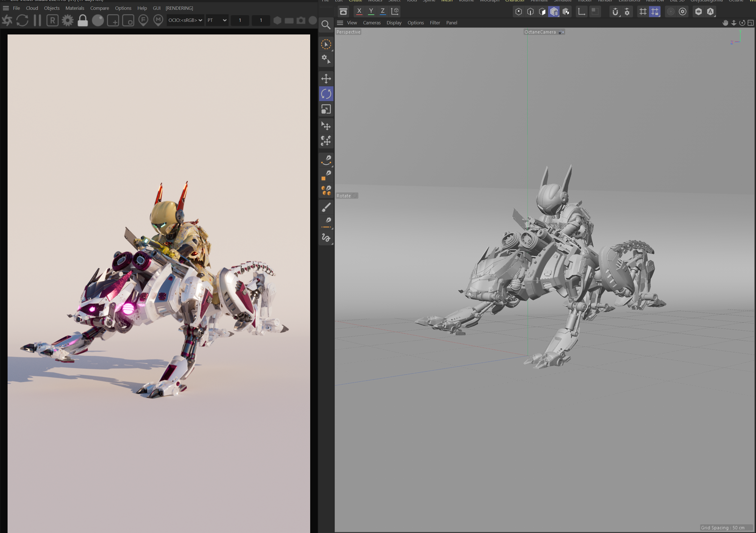Toggle X axis lock
The height and width of the screenshot is (533, 756).
pos(359,11)
